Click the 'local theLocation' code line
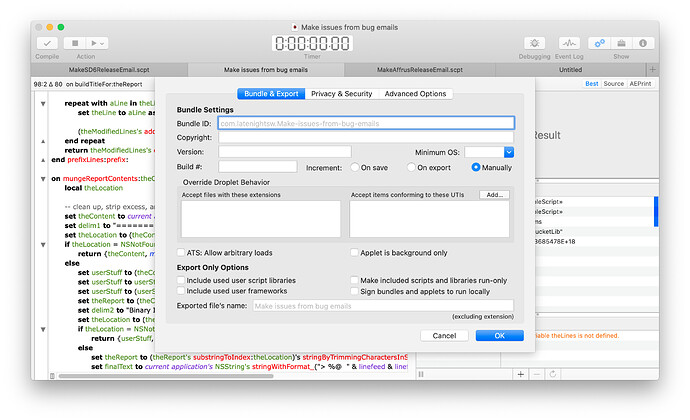The height and width of the screenshot is (420, 690). (94, 188)
